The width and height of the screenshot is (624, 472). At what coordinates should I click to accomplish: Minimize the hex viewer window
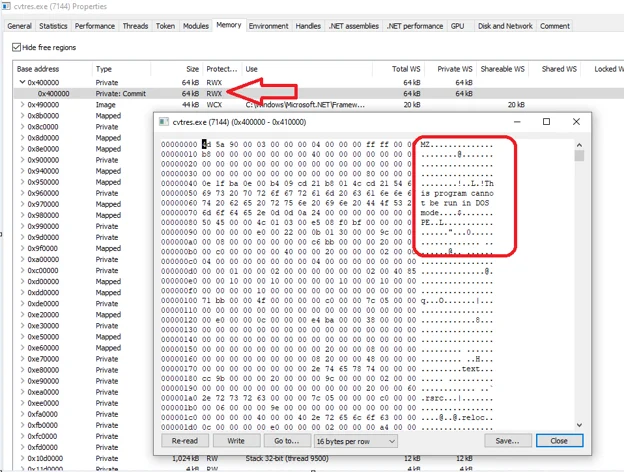pos(517,122)
